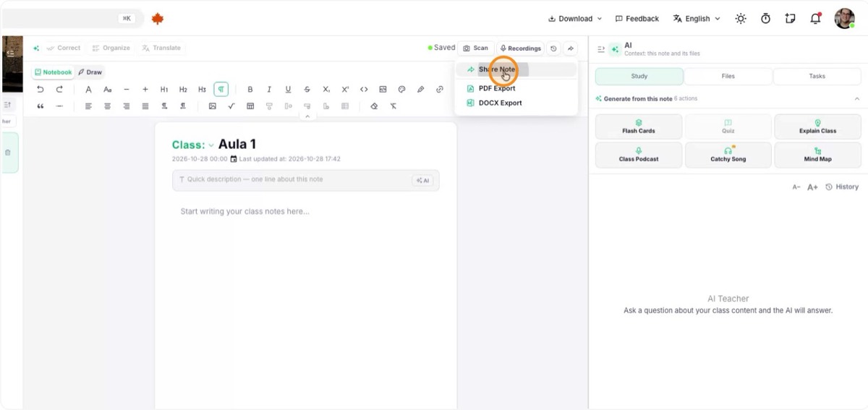
Task: Toggle strikethrough formatting
Action: coord(307,90)
